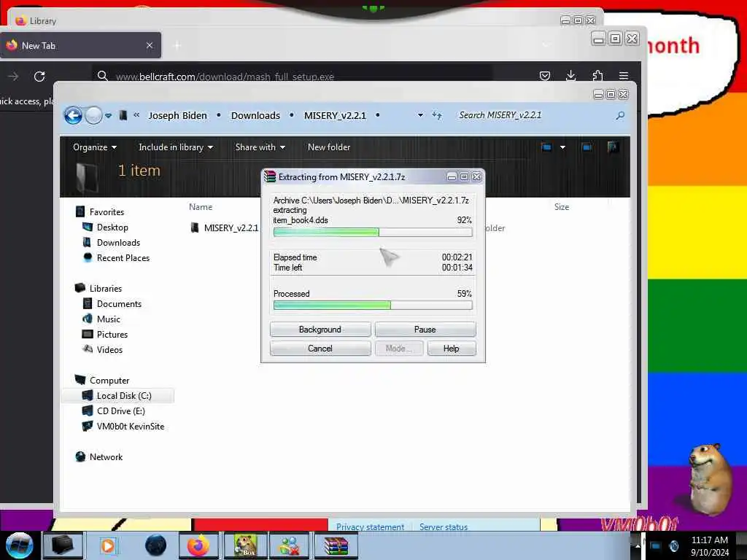
Task: Open Desktop in the navigation pane
Action: pos(112,227)
